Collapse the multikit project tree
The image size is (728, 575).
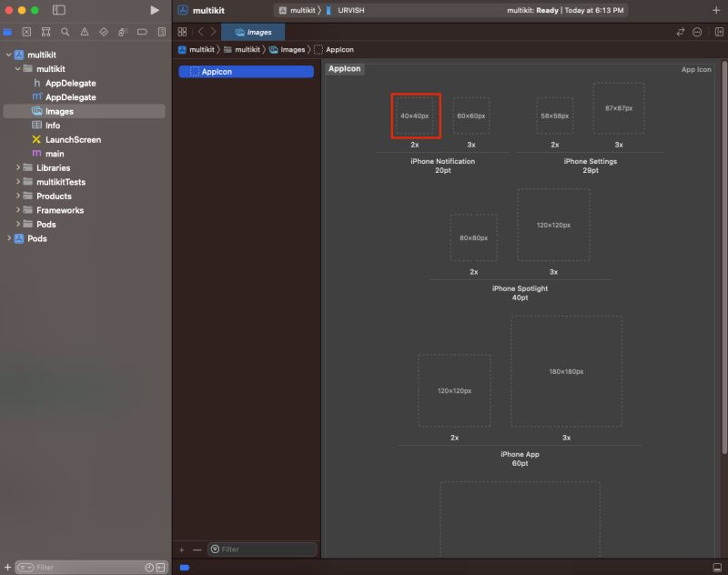(x=9, y=55)
